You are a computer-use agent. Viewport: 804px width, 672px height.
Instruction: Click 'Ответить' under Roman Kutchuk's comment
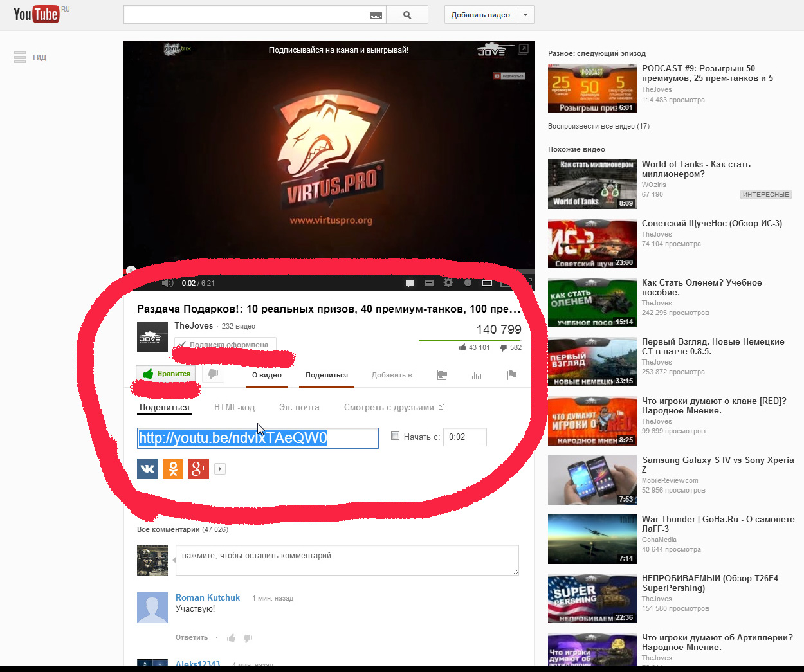tap(192, 637)
